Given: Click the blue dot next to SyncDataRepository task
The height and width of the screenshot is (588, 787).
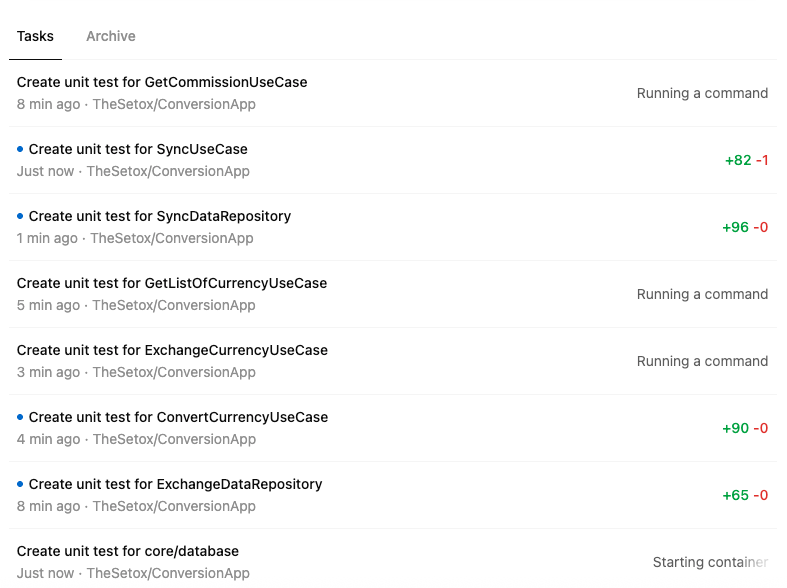Looking at the screenshot, I should (x=20, y=216).
